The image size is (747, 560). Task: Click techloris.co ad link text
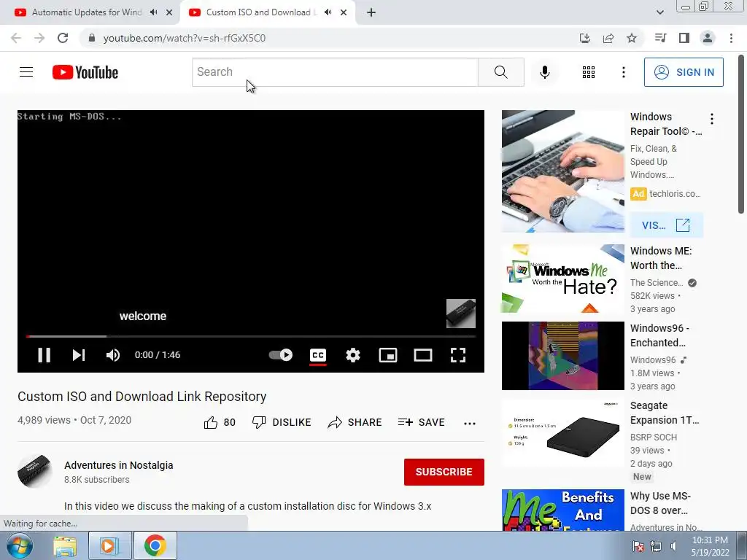click(675, 194)
